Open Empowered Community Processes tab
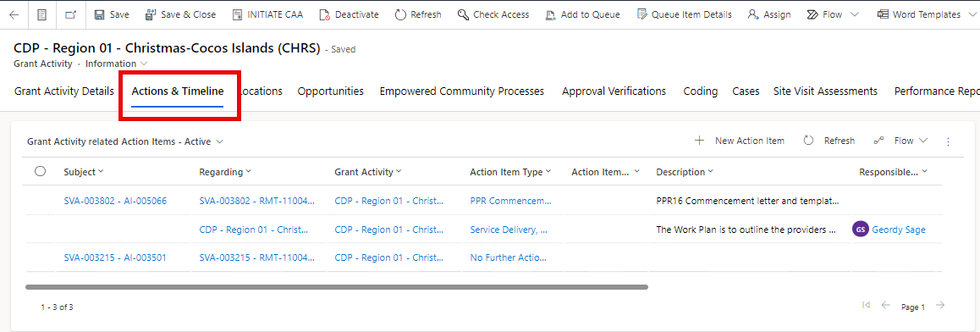 click(x=462, y=91)
